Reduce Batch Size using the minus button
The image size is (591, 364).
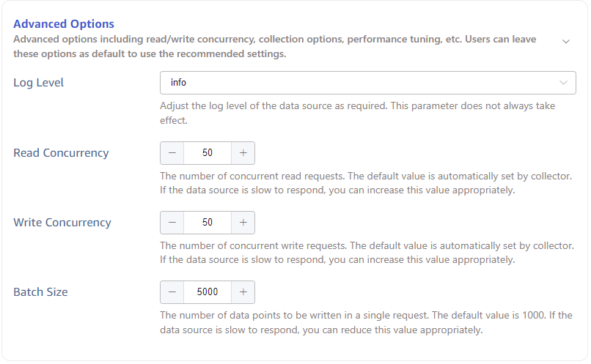point(172,292)
